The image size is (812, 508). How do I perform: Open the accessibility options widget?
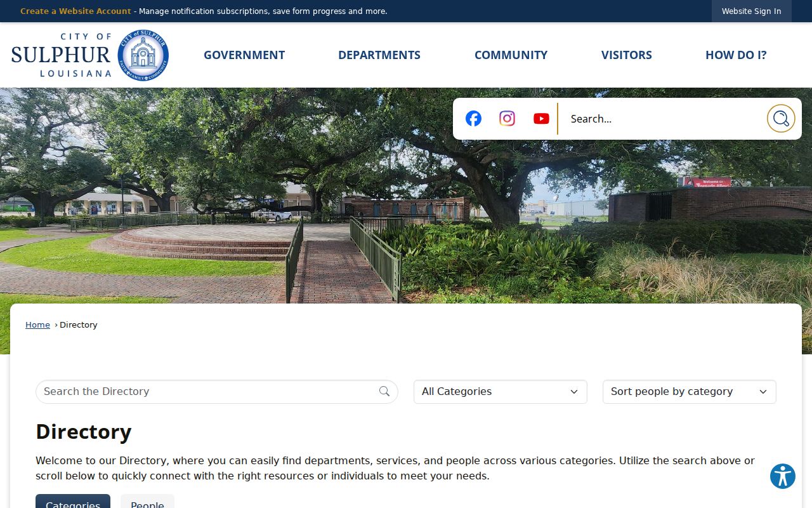[783, 476]
